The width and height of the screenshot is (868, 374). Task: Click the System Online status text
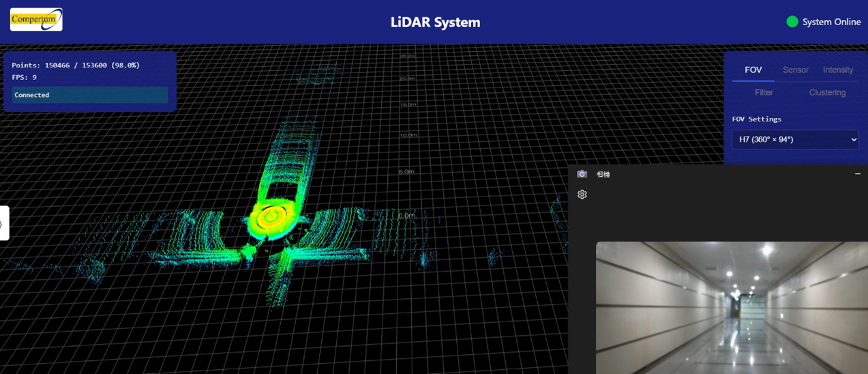[831, 22]
